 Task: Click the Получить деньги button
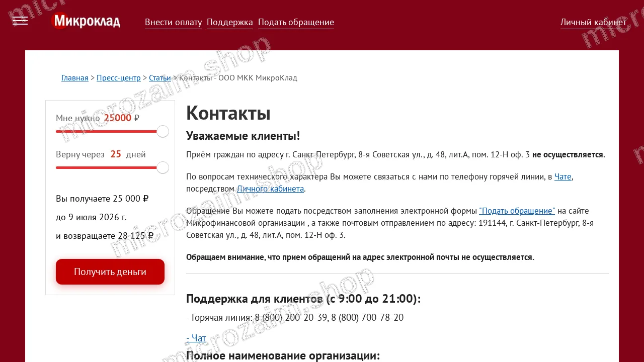[110, 271]
